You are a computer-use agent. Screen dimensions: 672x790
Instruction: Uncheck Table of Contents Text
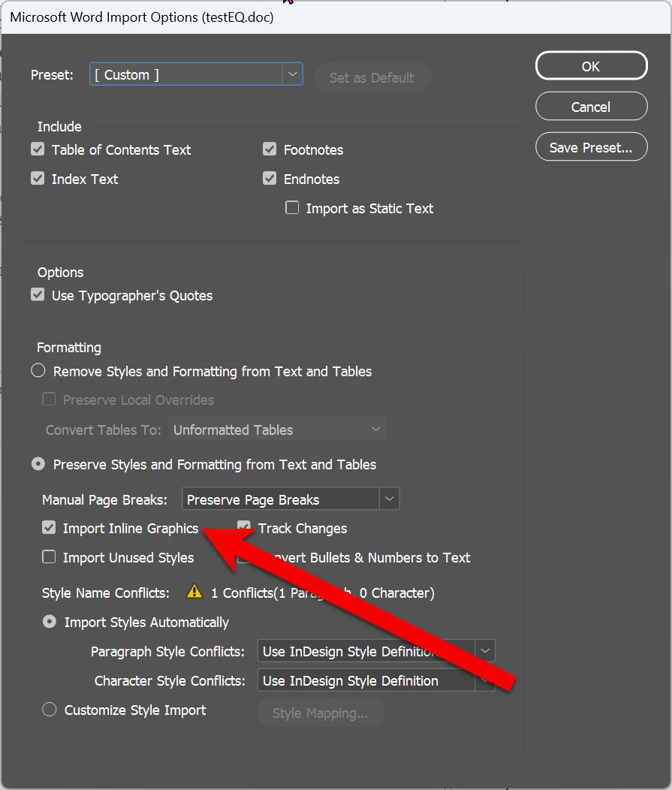38,149
